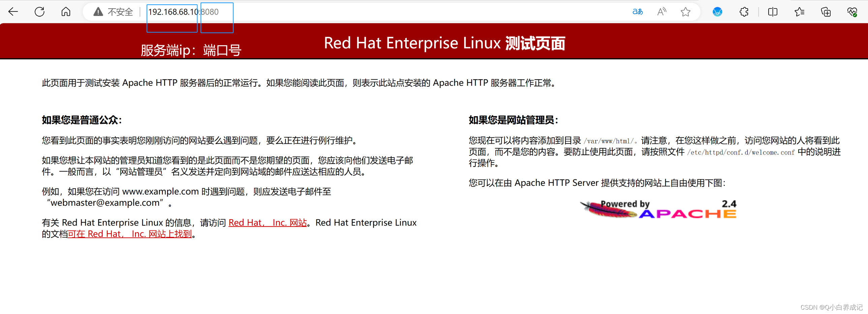Open the site permissions flyout
The height and width of the screenshot is (314, 868).
click(x=98, y=11)
